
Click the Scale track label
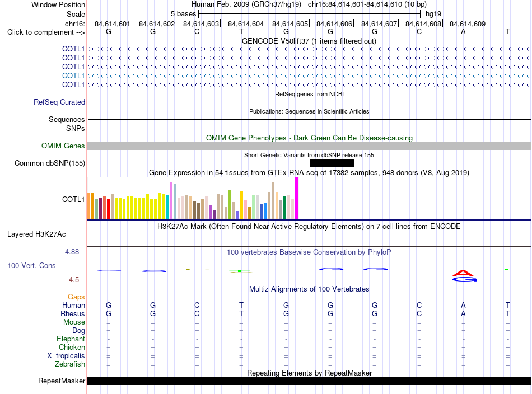pyautogui.click(x=76, y=14)
